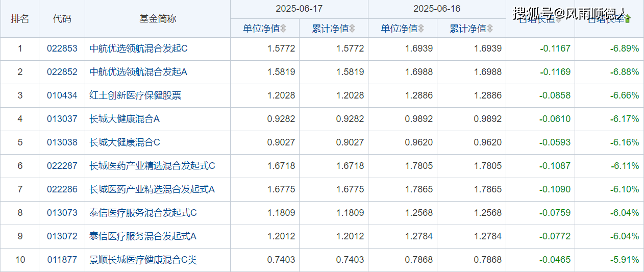This screenshot has width=644, height=272.
Task: Open fund code 013038
Action: tap(62, 143)
